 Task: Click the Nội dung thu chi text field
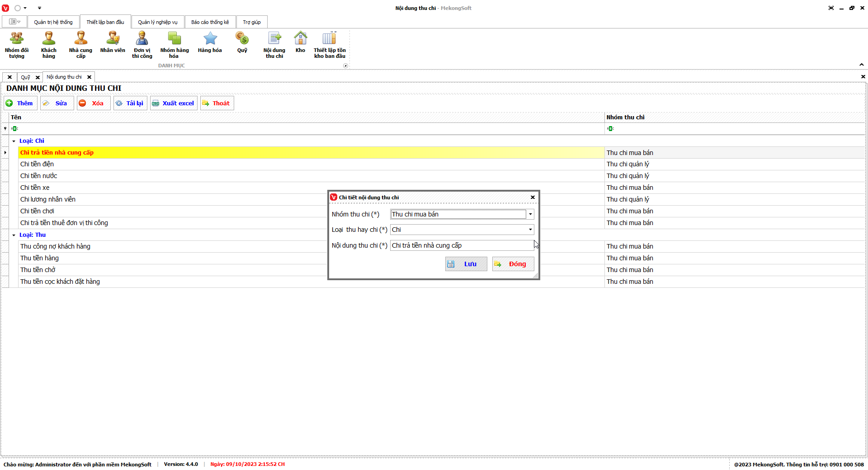[x=462, y=245]
